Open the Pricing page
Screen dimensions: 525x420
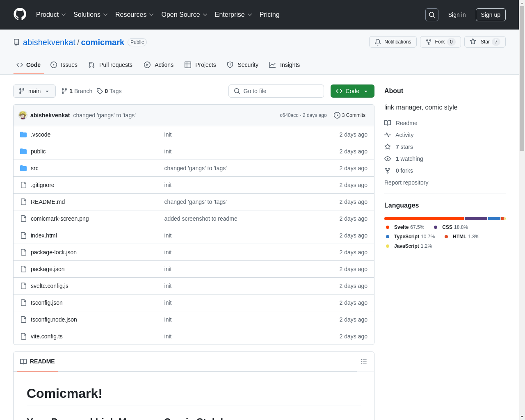coord(269,15)
